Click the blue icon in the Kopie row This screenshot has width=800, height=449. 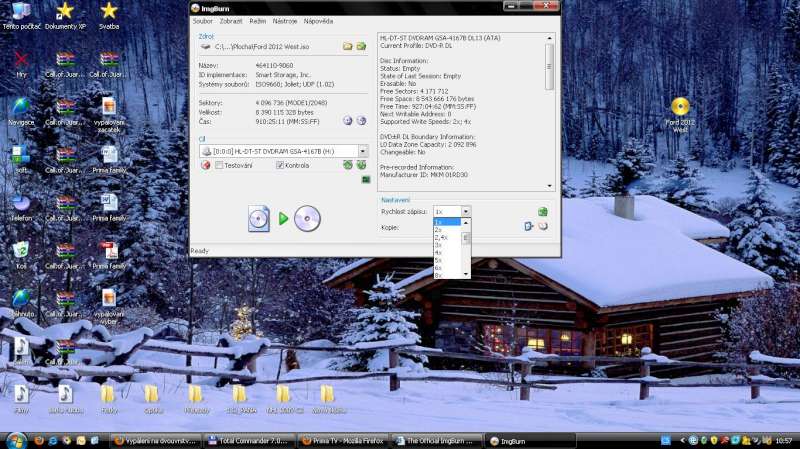pyautogui.click(x=528, y=226)
